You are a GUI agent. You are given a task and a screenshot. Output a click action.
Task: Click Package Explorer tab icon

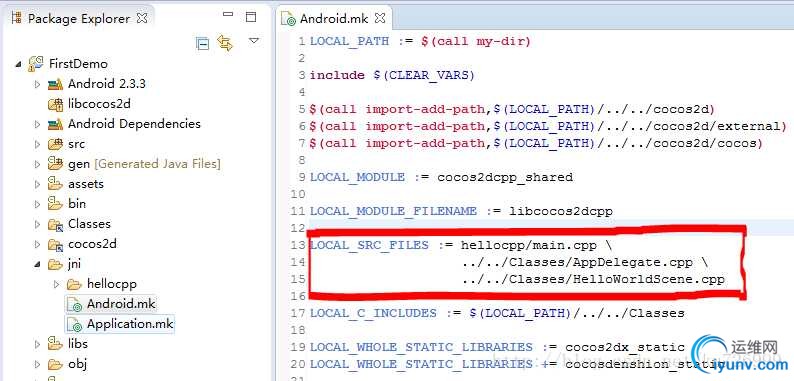click(x=17, y=18)
